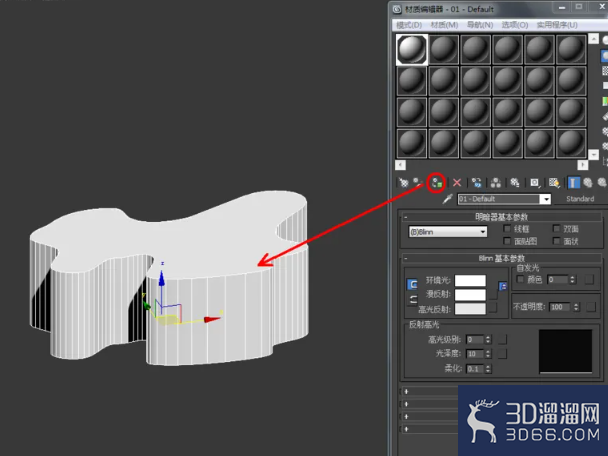Click 柔化 value field showing 0.1

tap(475, 369)
